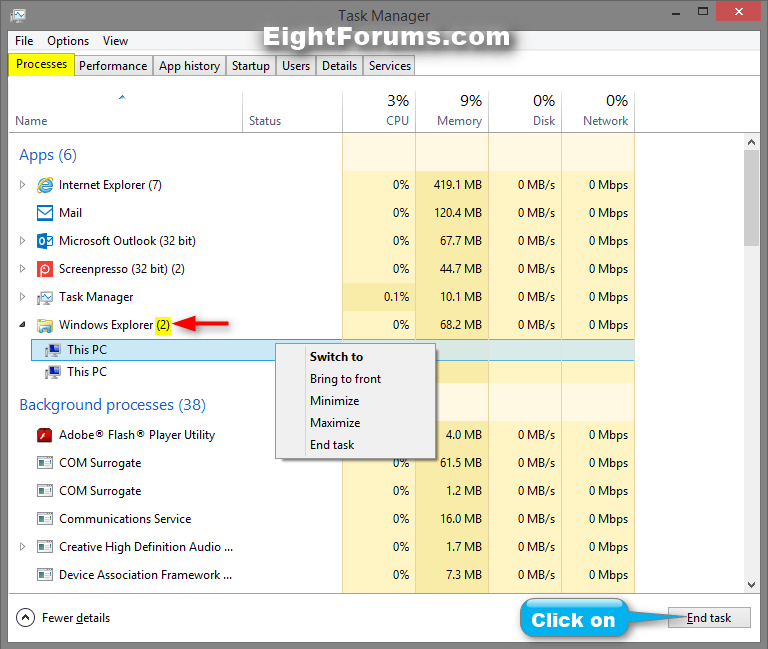Sort by the Disk column header
768x649 pixels.
[525, 112]
